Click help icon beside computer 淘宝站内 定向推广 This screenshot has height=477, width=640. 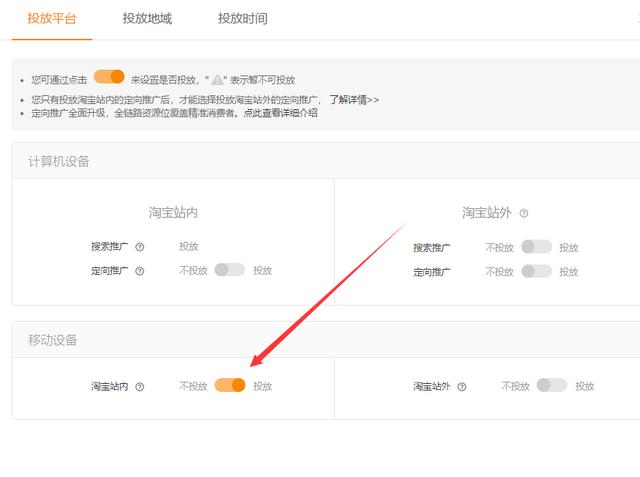click(x=140, y=271)
